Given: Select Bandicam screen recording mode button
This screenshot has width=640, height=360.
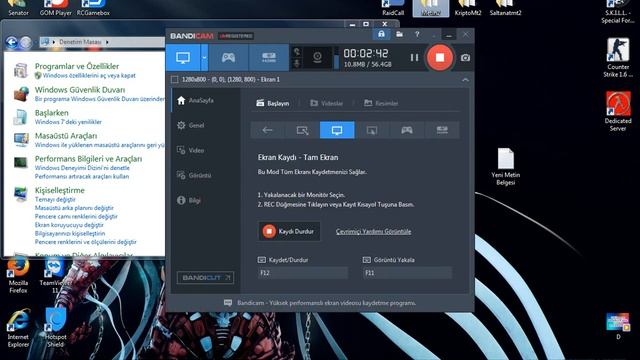Looking at the screenshot, I should click(x=183, y=58).
